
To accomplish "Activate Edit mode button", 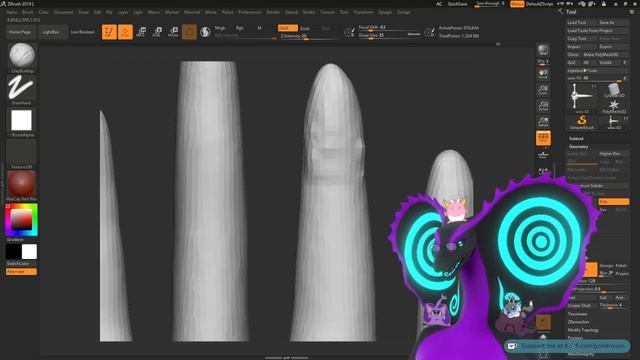I will 109,32.
